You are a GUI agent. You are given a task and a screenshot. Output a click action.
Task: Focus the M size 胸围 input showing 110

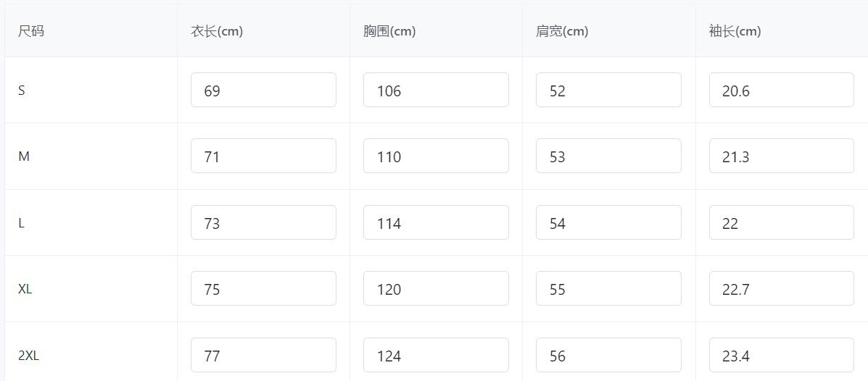pyautogui.click(x=436, y=156)
